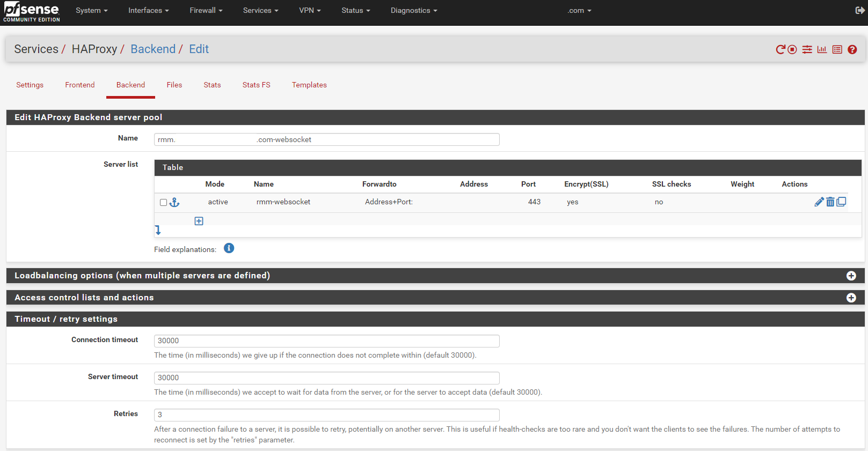Switch to the Frontend tab

point(80,85)
